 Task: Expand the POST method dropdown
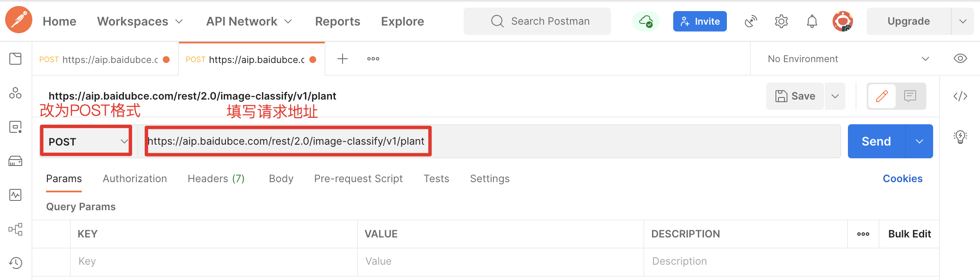click(x=86, y=141)
